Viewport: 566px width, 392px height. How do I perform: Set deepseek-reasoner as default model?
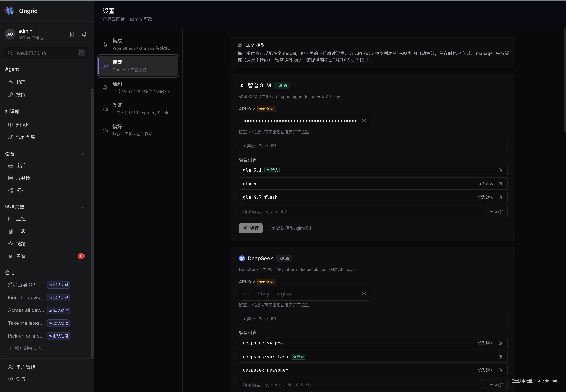click(485, 370)
